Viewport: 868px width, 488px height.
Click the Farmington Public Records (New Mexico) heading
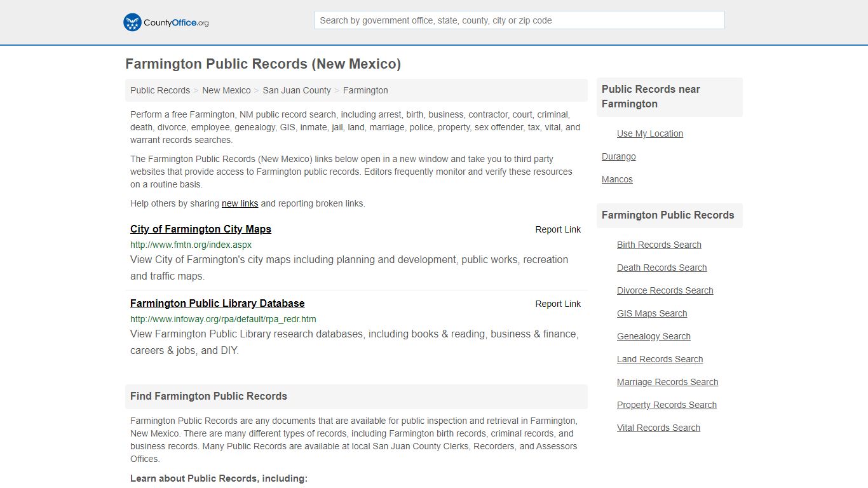(x=263, y=64)
